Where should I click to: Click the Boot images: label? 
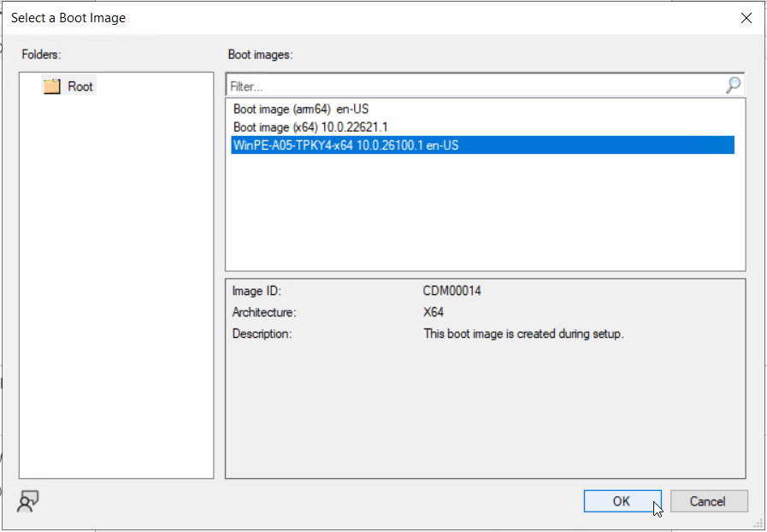click(260, 55)
